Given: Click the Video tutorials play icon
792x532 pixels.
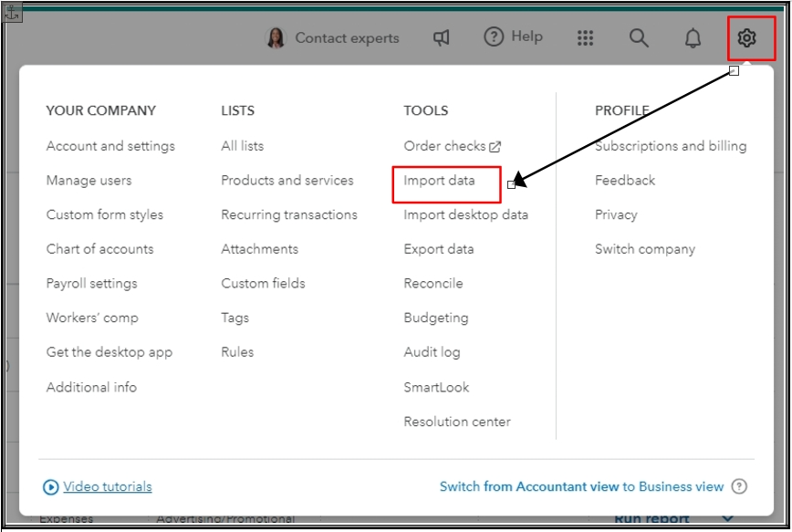Looking at the screenshot, I should click(x=51, y=487).
